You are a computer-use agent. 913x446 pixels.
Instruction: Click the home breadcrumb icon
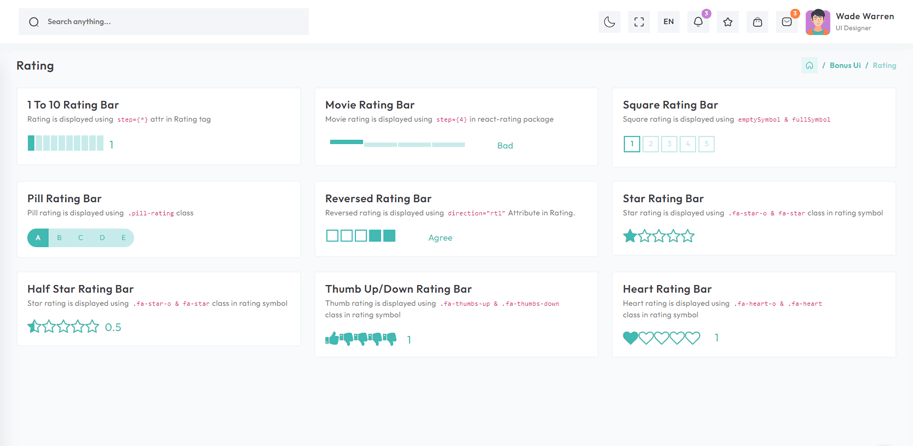pos(809,66)
